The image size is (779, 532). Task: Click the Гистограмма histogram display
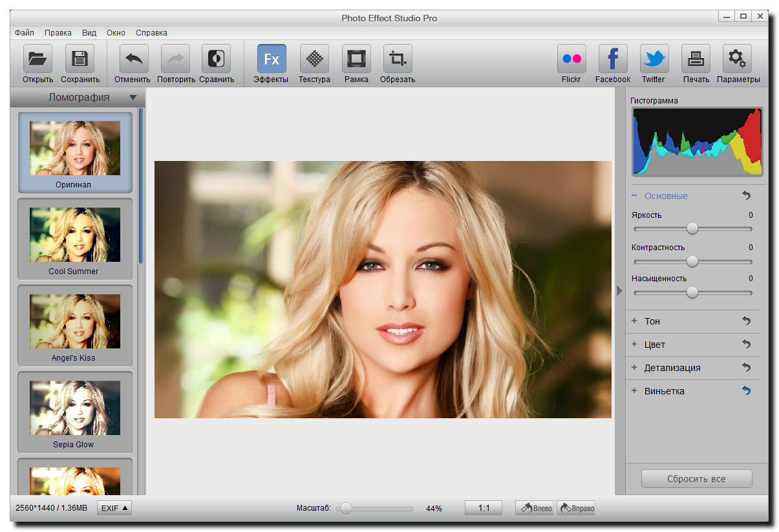tap(697, 142)
